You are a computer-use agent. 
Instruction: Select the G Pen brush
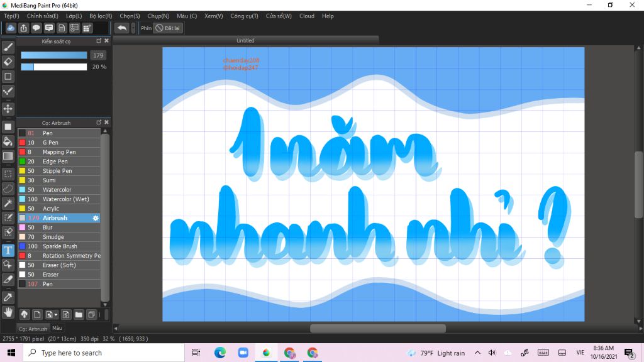tap(58, 143)
